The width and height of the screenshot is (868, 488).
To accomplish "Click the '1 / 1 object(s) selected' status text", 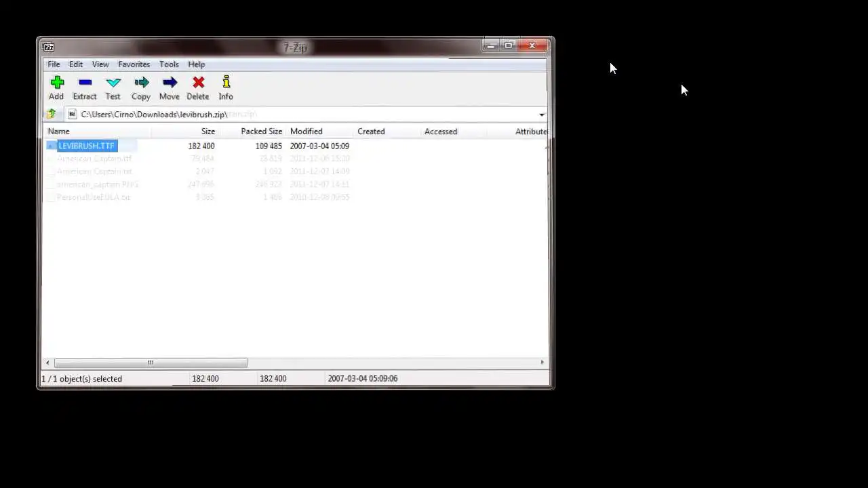I will click(x=82, y=379).
